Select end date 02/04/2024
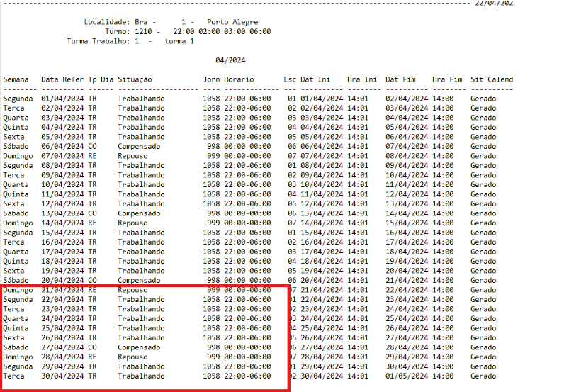This screenshot has height=392, width=564. [x=407, y=99]
